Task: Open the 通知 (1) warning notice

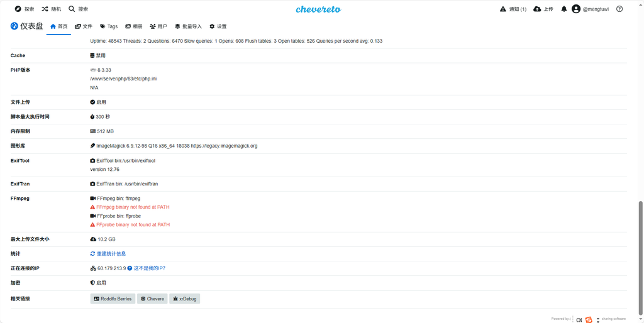Action: 513,9
